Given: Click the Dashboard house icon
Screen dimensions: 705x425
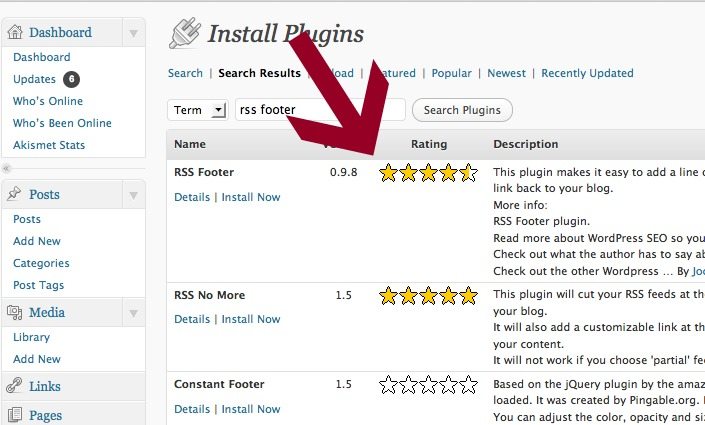Looking at the screenshot, I should 15,32.
